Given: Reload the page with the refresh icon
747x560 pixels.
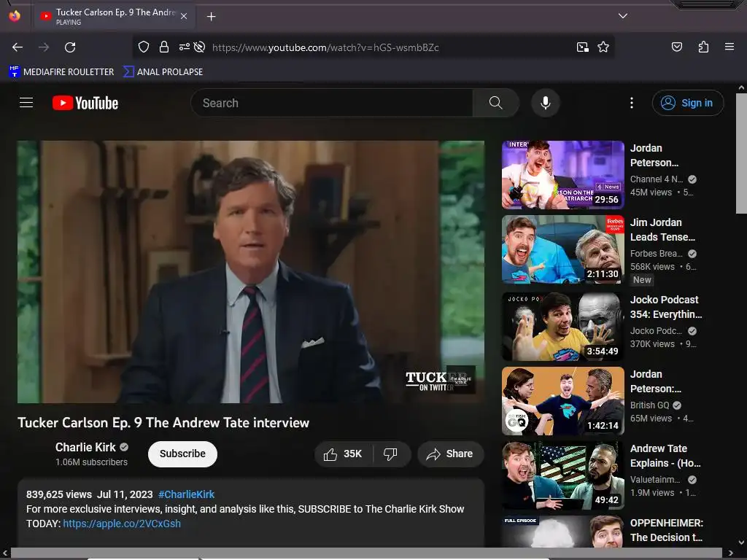Looking at the screenshot, I should (70, 47).
